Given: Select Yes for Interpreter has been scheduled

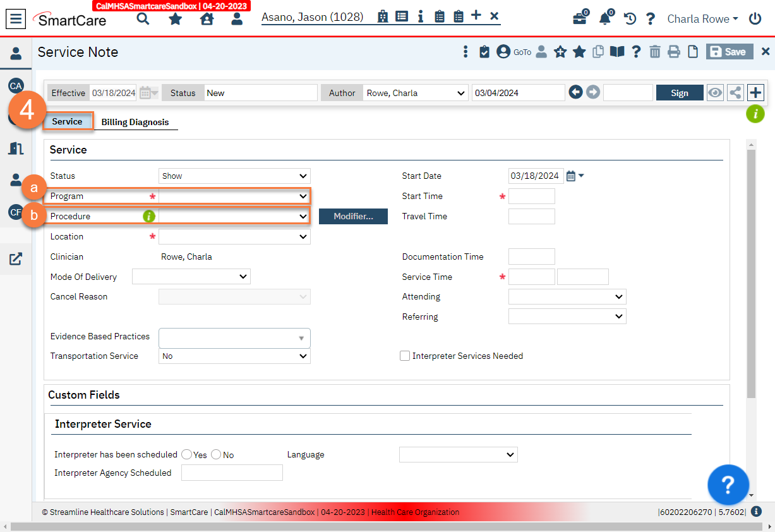Looking at the screenshot, I should (186, 454).
